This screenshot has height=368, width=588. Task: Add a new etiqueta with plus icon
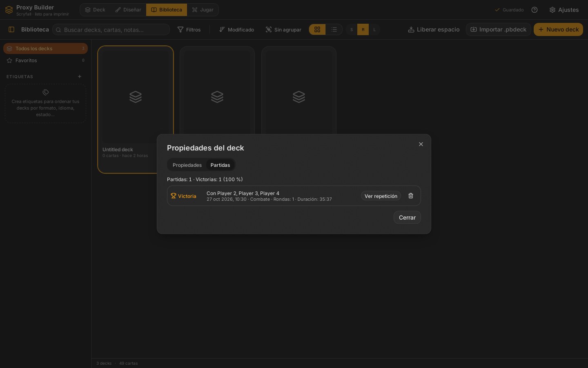tap(80, 76)
